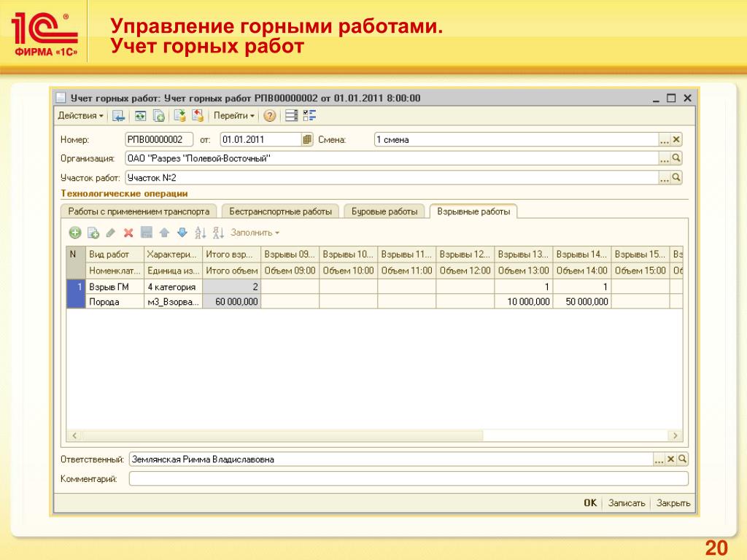The image size is (747, 560).
Task: Click the sort ascending icon
Action: pyautogui.click(x=201, y=233)
